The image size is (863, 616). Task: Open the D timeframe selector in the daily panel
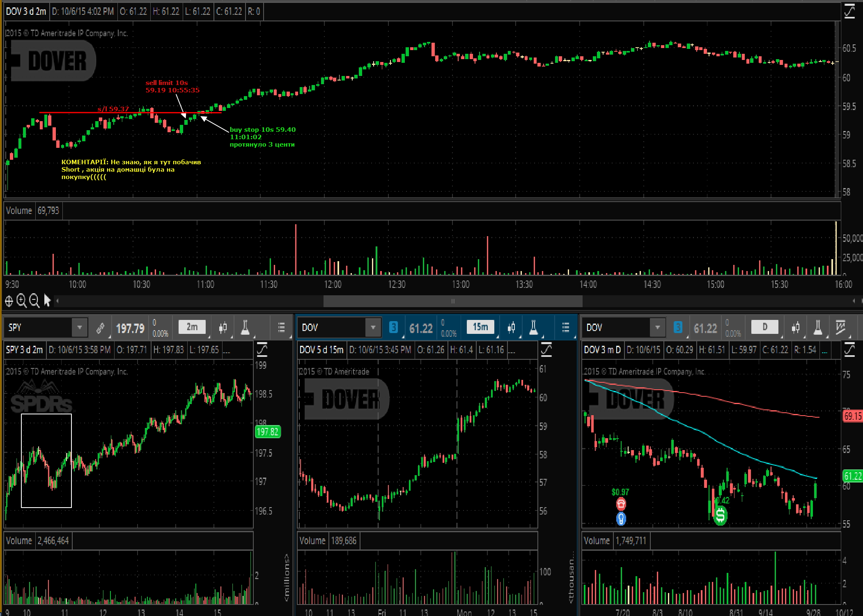[x=764, y=327]
